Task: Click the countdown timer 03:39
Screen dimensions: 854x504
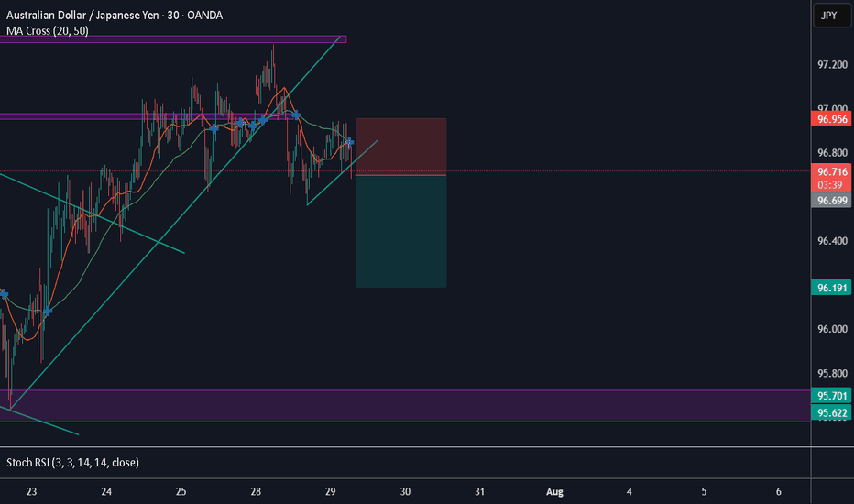Action: tap(829, 185)
